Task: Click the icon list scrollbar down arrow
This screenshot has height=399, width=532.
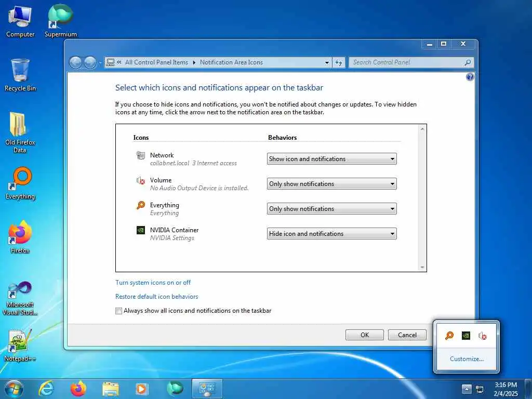Action: pos(422,268)
